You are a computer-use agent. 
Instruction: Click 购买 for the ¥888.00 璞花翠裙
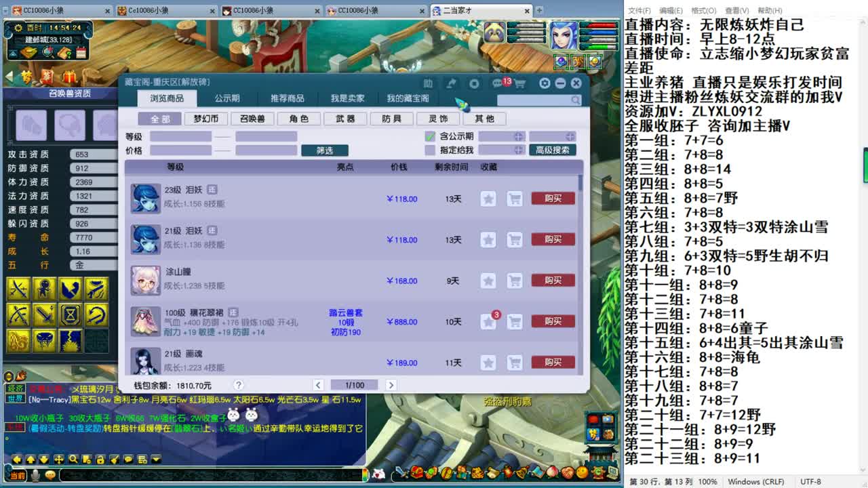[x=553, y=321]
